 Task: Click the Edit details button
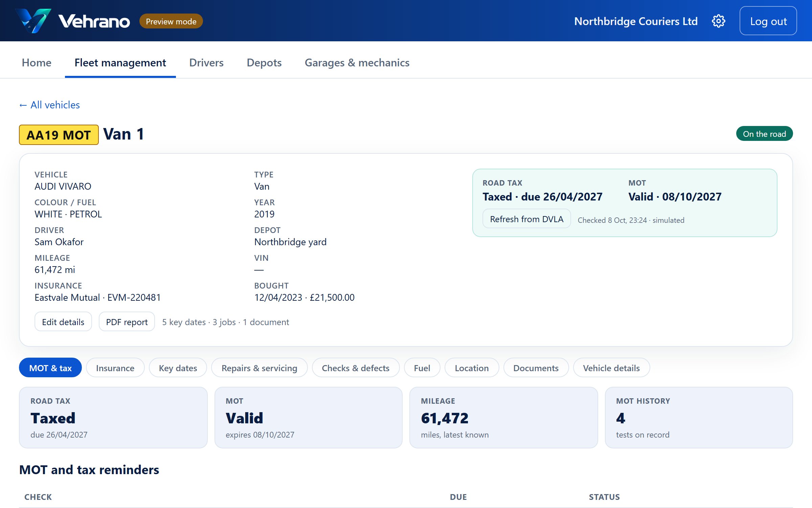(63, 322)
